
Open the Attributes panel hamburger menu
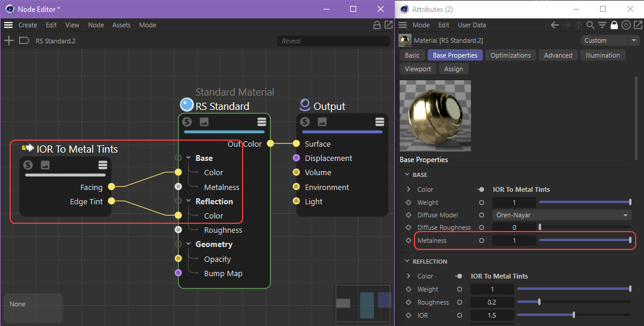(x=403, y=25)
